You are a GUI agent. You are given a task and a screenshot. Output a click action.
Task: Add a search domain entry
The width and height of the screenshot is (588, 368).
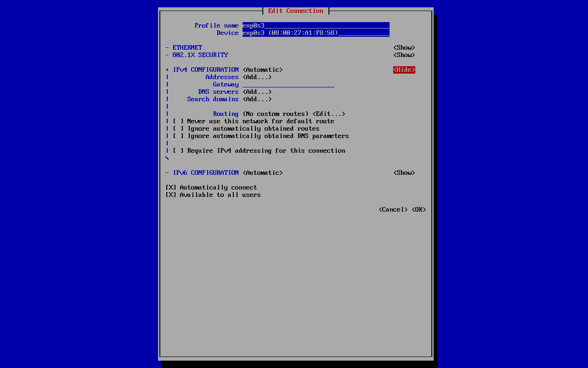[257, 99]
